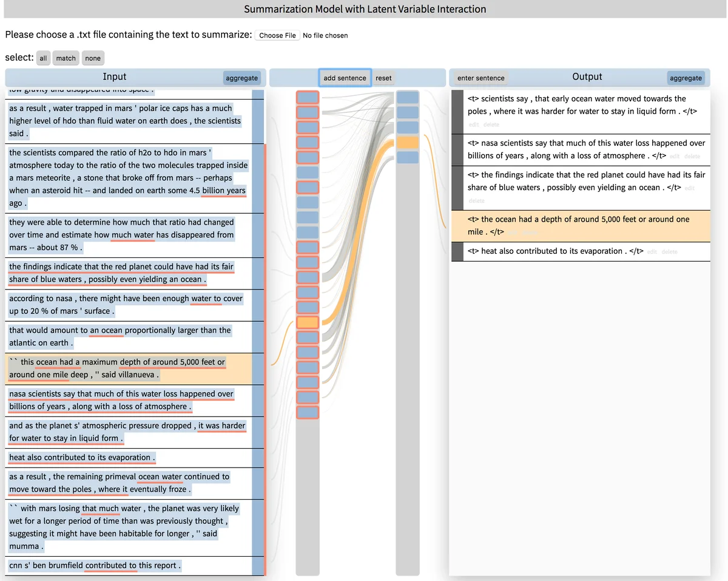Screen dimensions: 728x581
Task: Click dark selection bar beside 'scientists say' output
Action: click(x=457, y=112)
